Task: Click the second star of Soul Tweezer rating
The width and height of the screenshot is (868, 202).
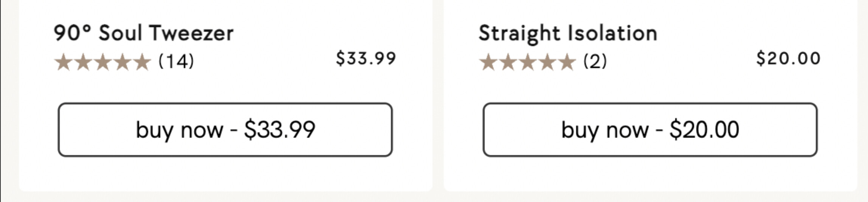Action: [x=83, y=62]
